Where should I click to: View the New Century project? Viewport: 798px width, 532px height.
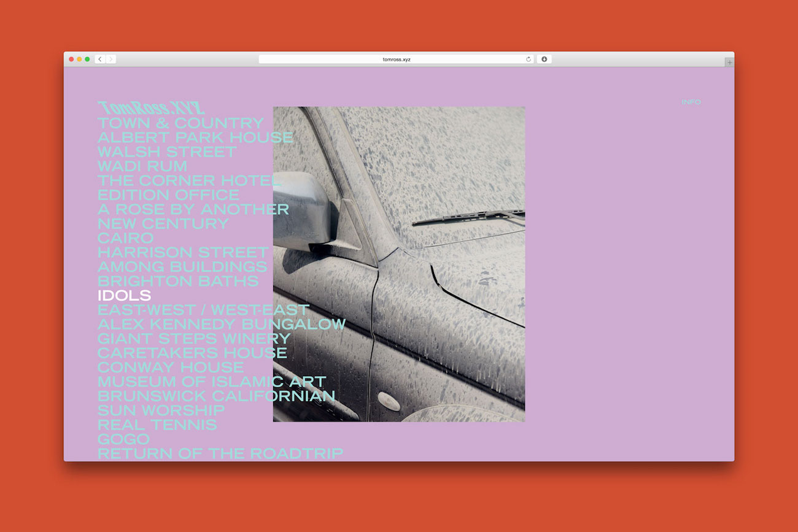point(163,223)
